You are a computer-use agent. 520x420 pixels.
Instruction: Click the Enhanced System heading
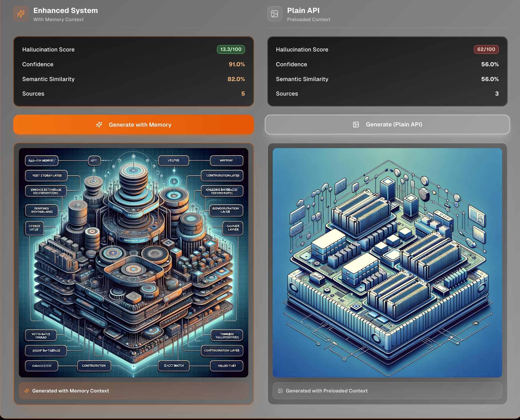(66, 10)
